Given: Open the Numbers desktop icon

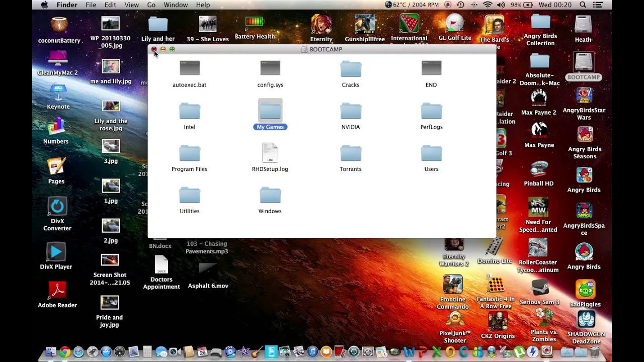Looking at the screenshot, I should pyautogui.click(x=56, y=127).
